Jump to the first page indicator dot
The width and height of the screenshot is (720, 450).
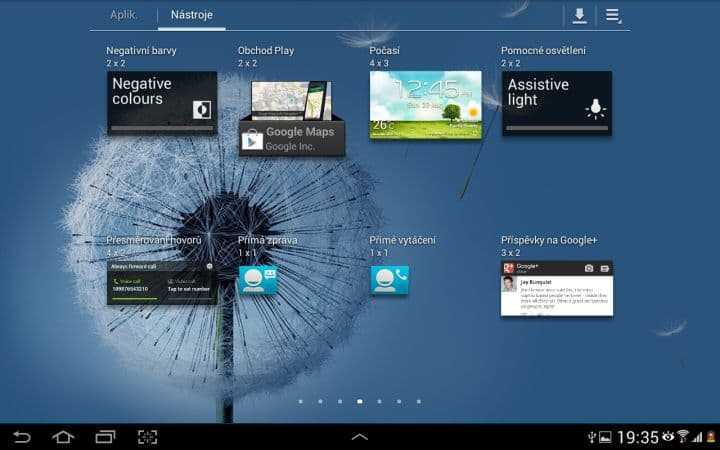click(300, 401)
